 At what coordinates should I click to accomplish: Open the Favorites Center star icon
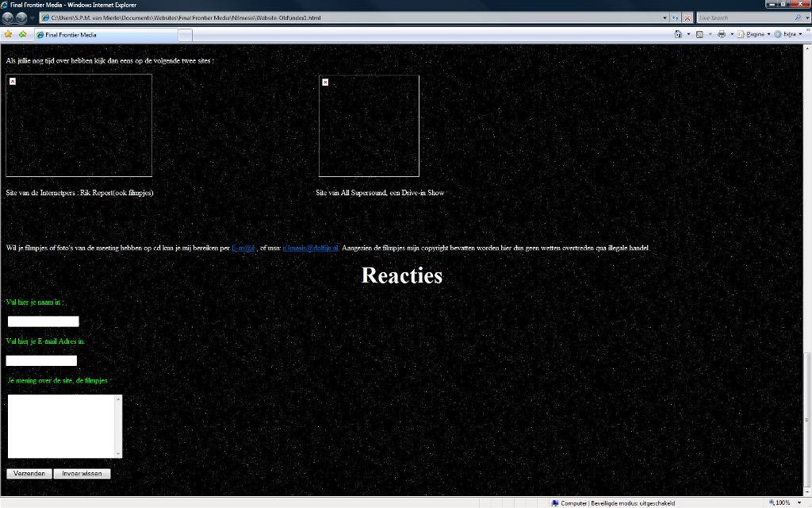point(8,34)
